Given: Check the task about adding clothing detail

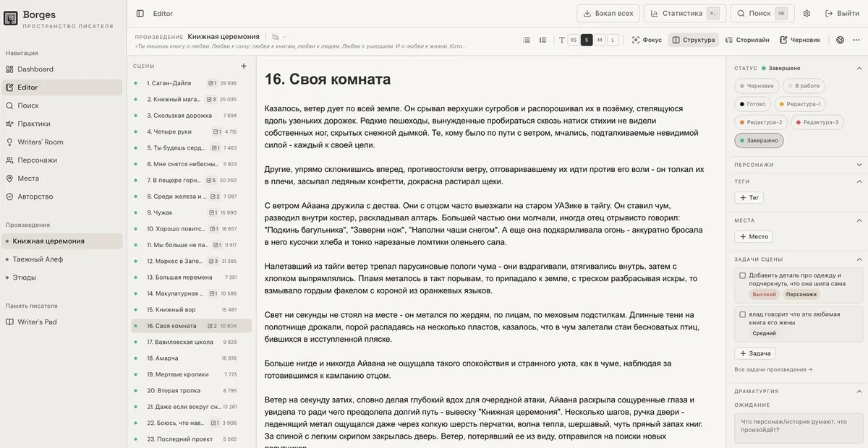Looking at the screenshot, I should tap(742, 275).
